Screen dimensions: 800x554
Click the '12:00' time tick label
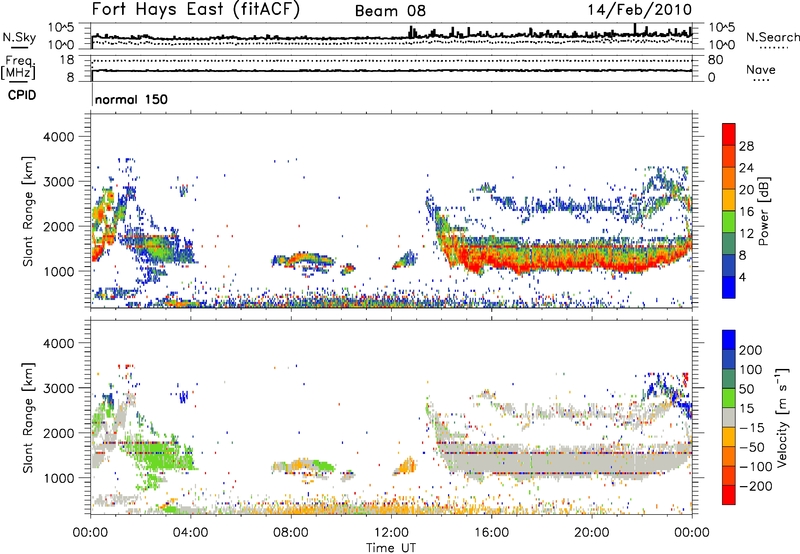point(391,533)
